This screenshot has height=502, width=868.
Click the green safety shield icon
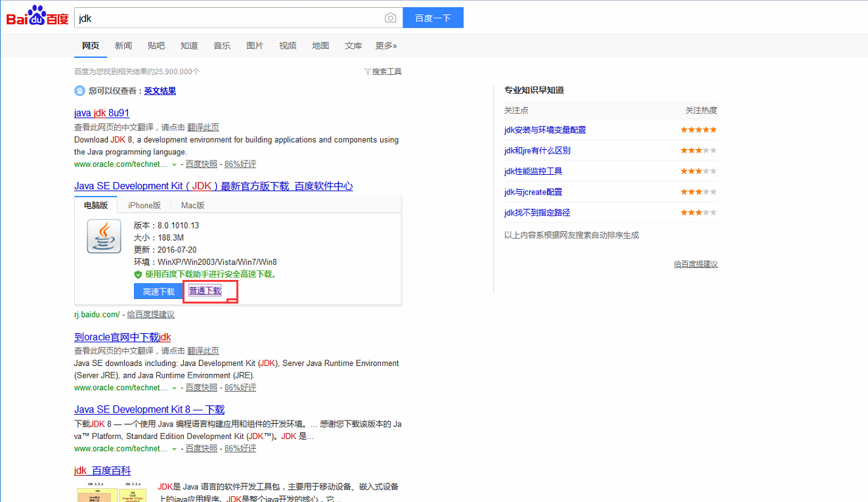[x=138, y=274]
